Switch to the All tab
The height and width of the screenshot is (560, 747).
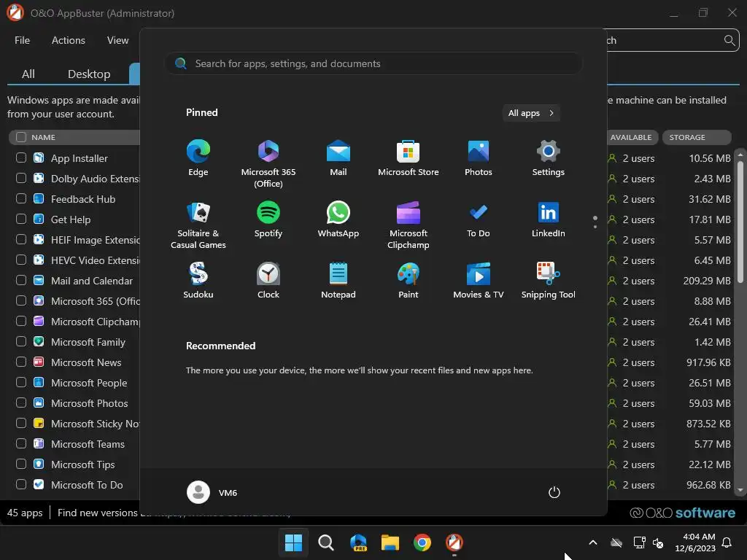(28, 74)
